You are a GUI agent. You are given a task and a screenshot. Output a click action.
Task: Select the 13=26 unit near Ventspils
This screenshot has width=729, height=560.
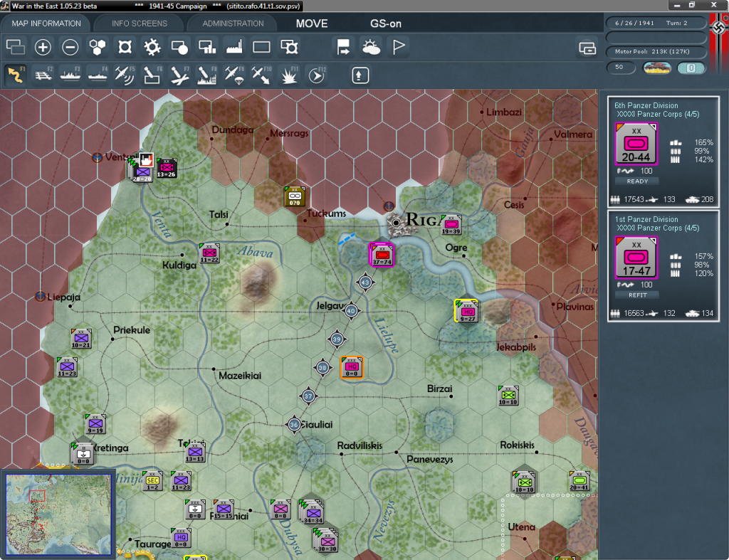click(x=166, y=168)
